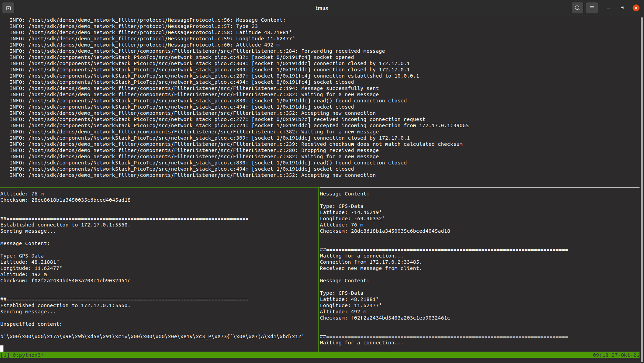
Task: Select the tmux window status '0:python3*'
Action: pyautogui.click(x=28, y=355)
